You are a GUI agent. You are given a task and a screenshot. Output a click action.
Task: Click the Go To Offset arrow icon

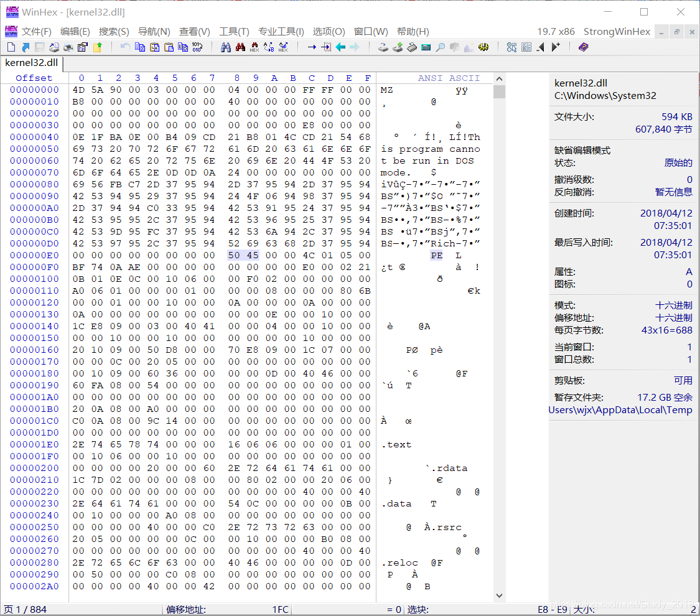coord(312,47)
